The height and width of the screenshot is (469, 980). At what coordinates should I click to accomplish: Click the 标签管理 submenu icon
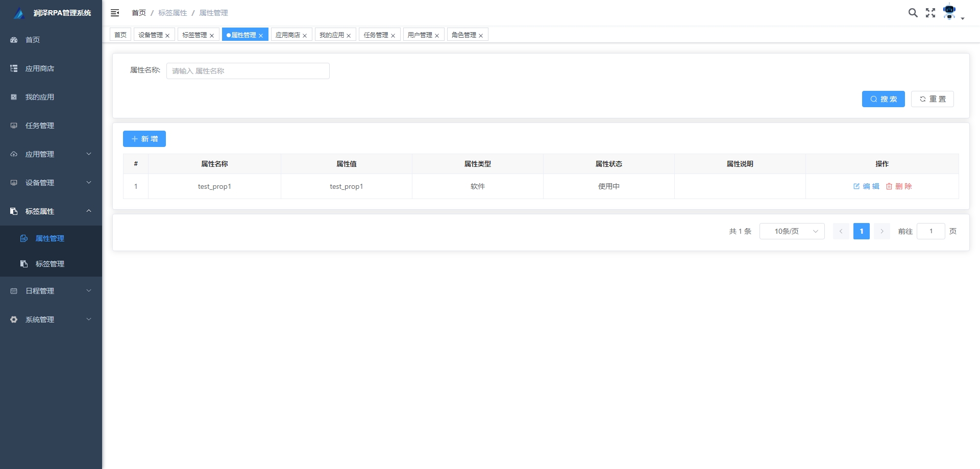[x=24, y=264]
